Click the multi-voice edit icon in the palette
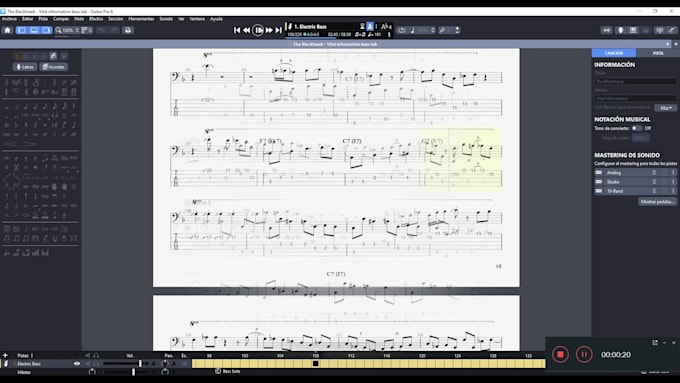The height and width of the screenshot is (383, 680). (53, 56)
